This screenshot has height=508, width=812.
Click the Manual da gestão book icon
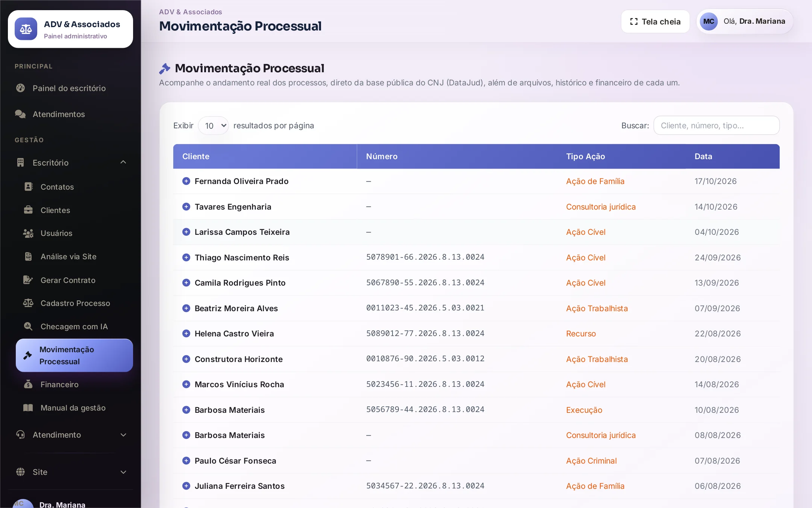(29, 408)
